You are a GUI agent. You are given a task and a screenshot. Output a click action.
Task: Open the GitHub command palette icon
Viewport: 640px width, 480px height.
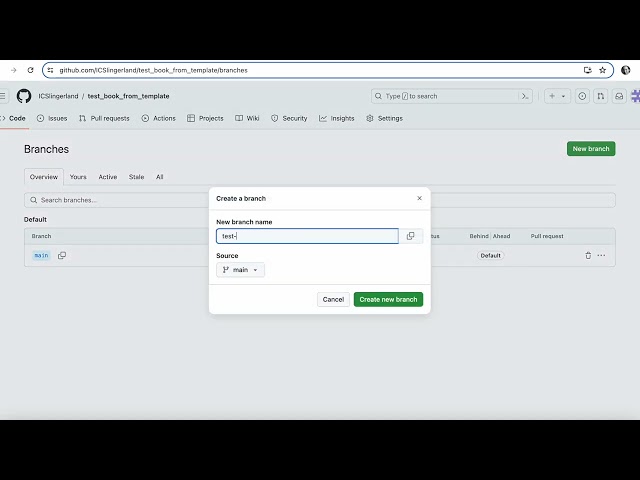(x=525, y=96)
